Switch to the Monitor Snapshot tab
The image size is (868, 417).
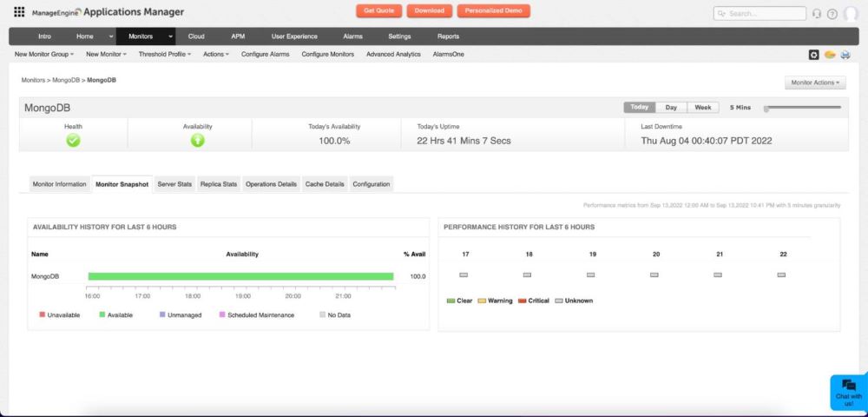coord(122,184)
